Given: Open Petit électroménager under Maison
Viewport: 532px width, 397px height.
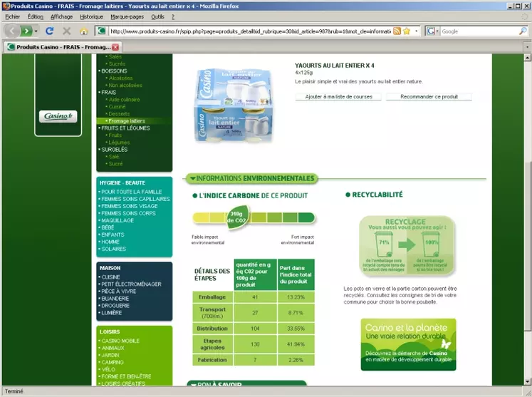Looking at the screenshot, I should (x=131, y=284).
